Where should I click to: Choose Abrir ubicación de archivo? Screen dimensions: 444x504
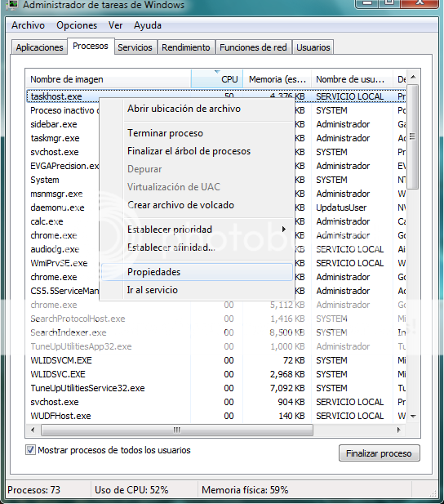197,109
